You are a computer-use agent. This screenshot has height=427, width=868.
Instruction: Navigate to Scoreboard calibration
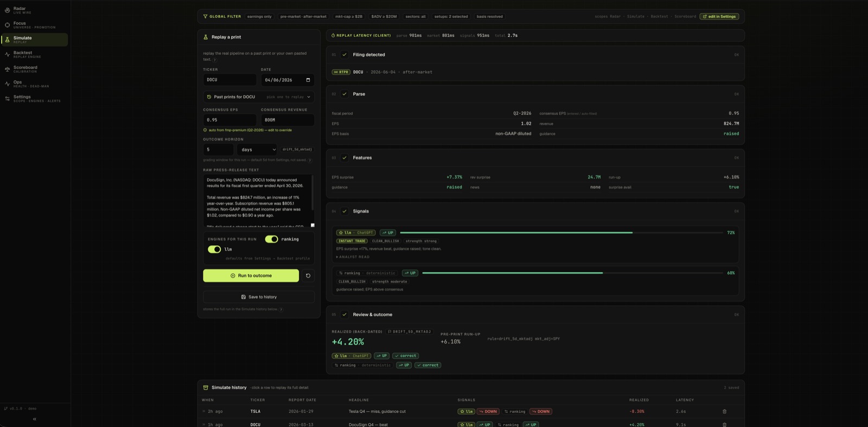pyautogui.click(x=35, y=69)
